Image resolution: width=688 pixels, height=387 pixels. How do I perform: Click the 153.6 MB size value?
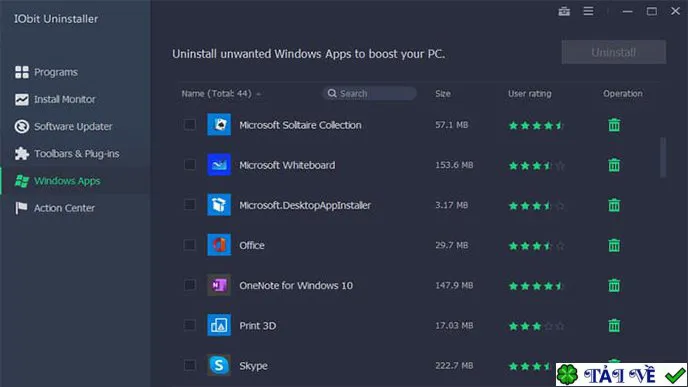[454, 165]
